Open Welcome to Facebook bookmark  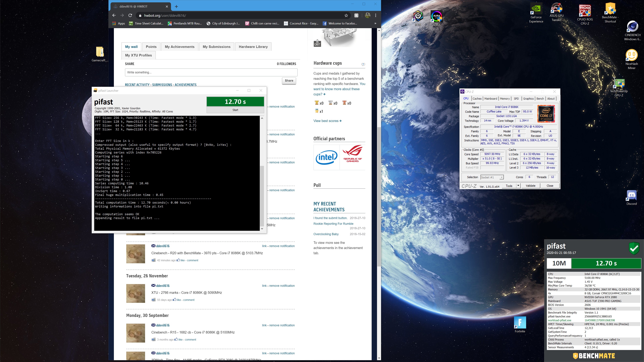340,23
